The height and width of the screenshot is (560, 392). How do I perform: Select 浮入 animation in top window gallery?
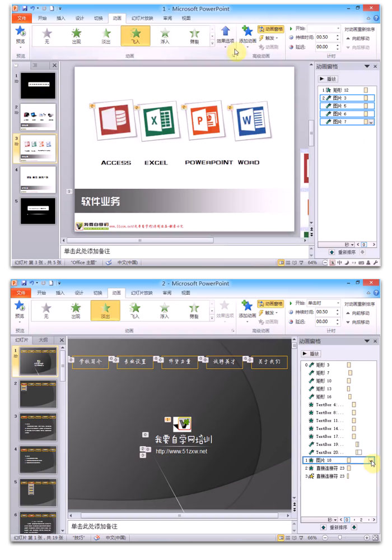[165, 35]
